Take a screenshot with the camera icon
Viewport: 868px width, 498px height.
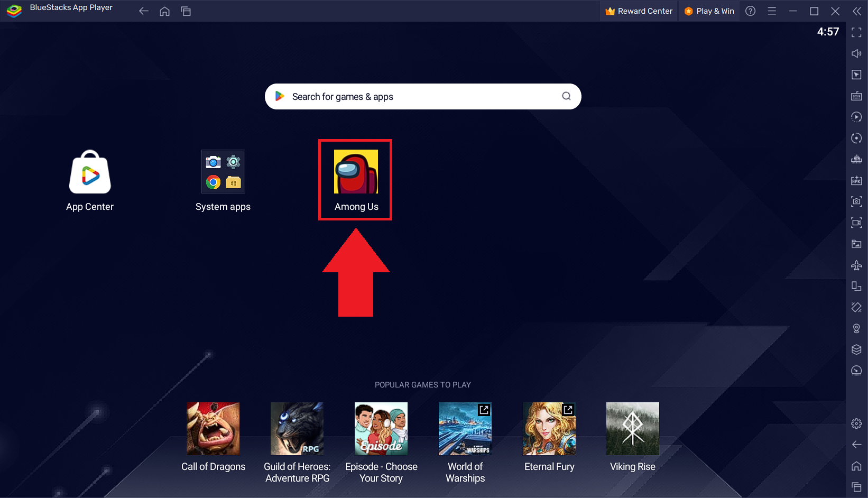click(856, 201)
